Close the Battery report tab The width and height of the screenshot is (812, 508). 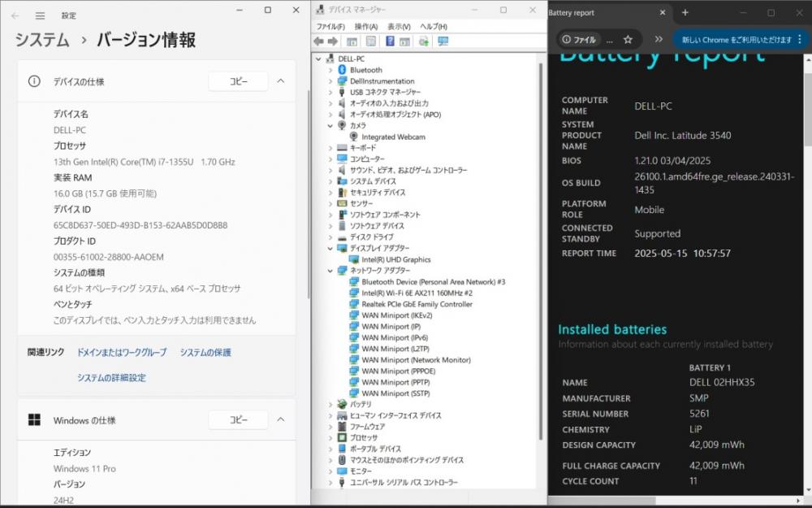663,12
